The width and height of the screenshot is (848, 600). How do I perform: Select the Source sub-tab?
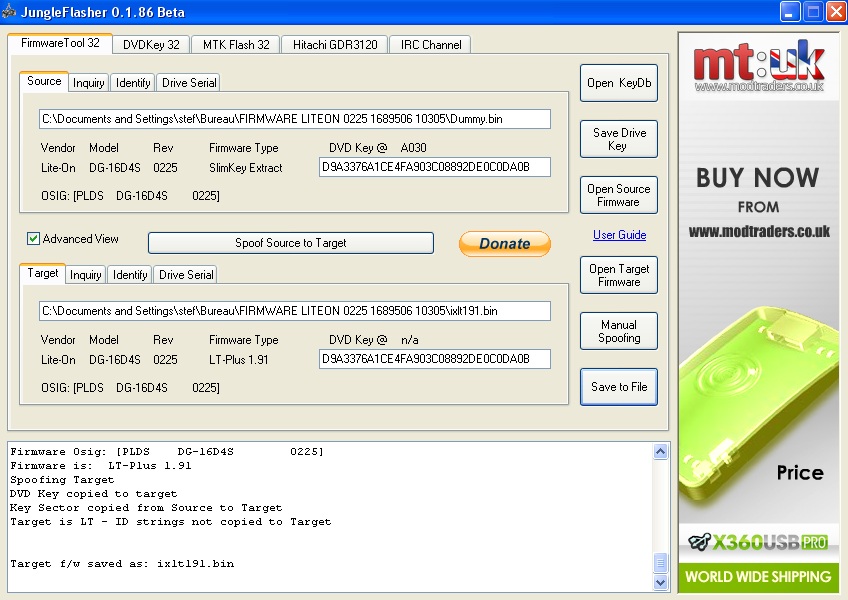point(44,81)
